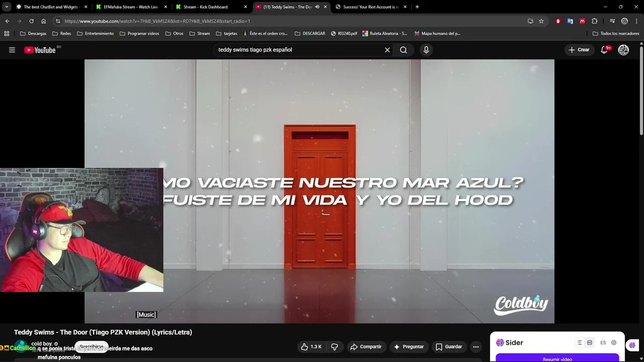Open Todos los marcadores folder
Image resolution: width=644 pixels, height=362 pixels.
pos(616,34)
